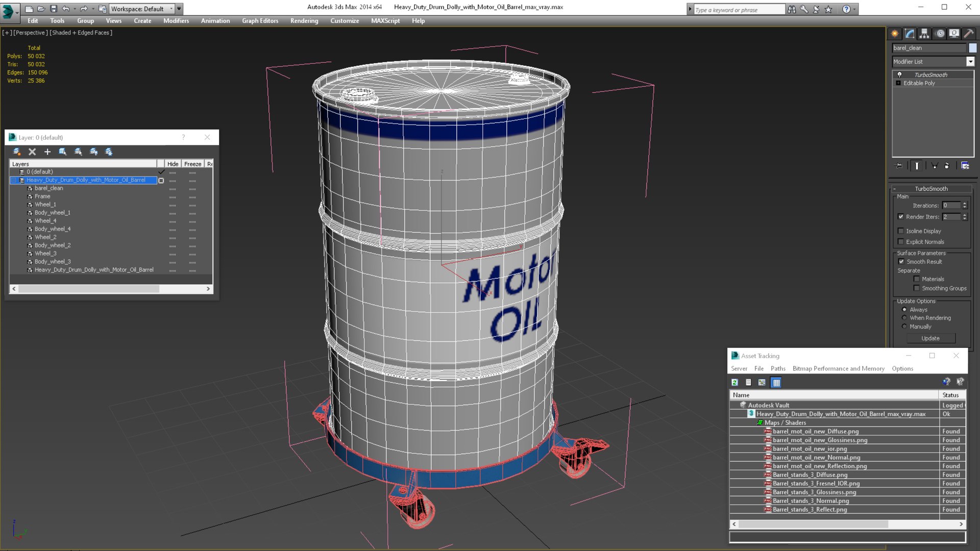Click the Set Project Folder icon

point(102,9)
